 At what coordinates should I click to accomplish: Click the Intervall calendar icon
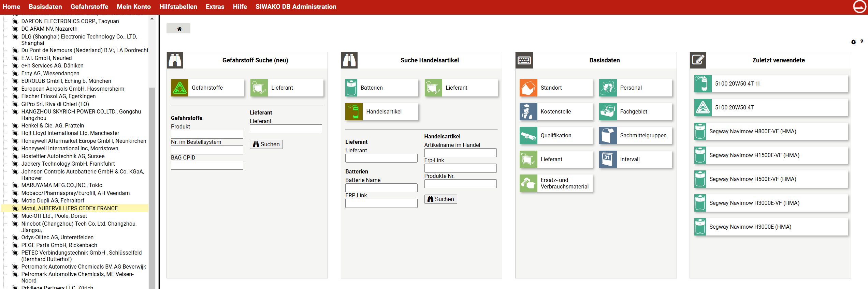pos(608,159)
